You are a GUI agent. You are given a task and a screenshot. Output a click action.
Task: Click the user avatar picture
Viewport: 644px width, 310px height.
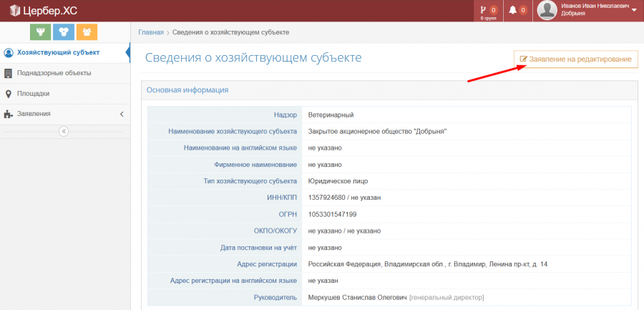pyautogui.click(x=547, y=10)
